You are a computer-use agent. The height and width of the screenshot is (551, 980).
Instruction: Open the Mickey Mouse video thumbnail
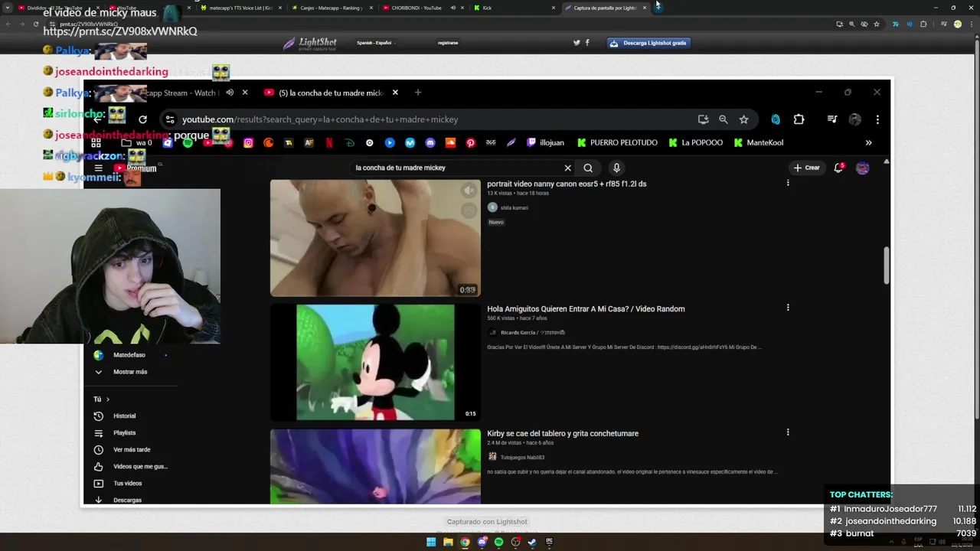click(375, 362)
